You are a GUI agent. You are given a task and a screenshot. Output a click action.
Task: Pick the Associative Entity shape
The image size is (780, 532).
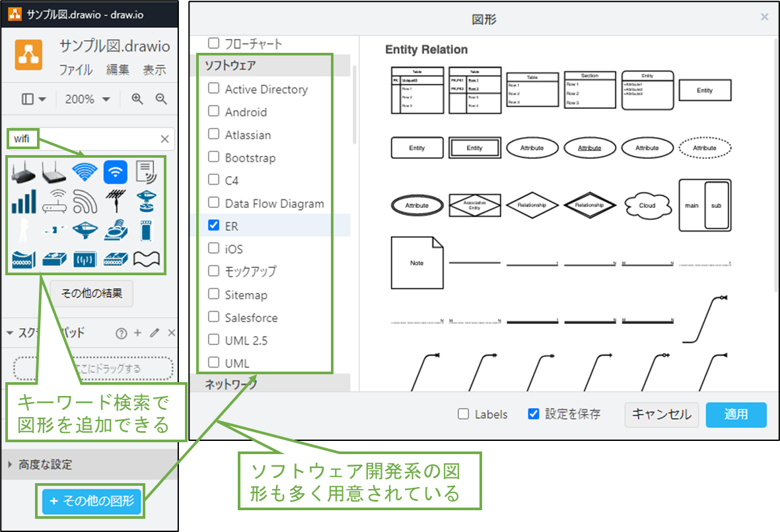pyautogui.click(x=475, y=205)
